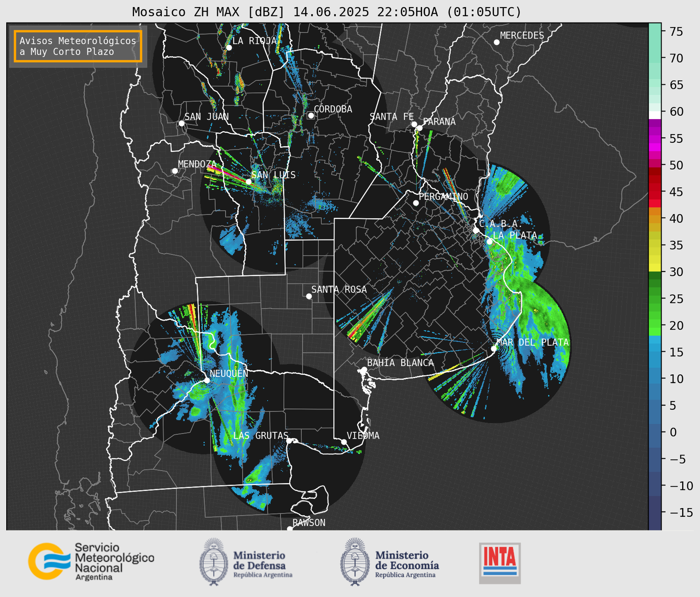Click the MAR DEL PLATA label

tap(532, 343)
